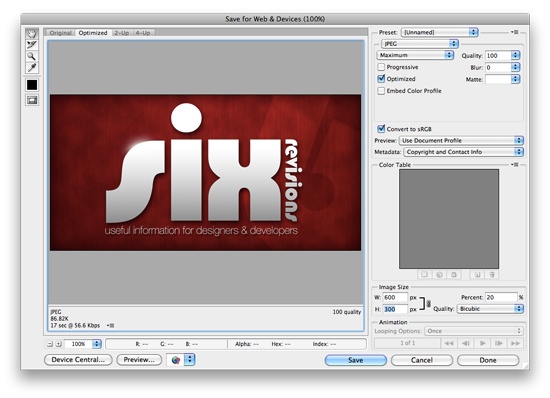550x398 pixels.
Task: Select the Hand tool
Action: [x=32, y=34]
